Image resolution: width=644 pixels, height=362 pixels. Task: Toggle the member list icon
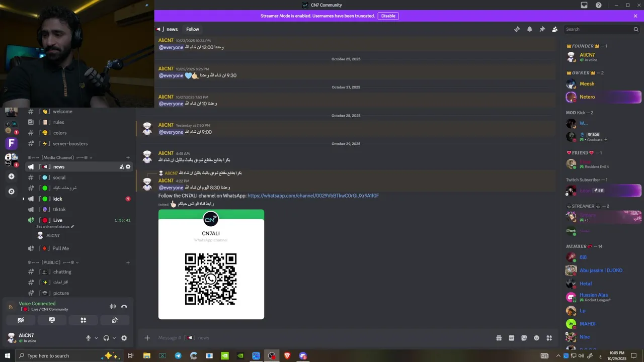pyautogui.click(x=554, y=29)
